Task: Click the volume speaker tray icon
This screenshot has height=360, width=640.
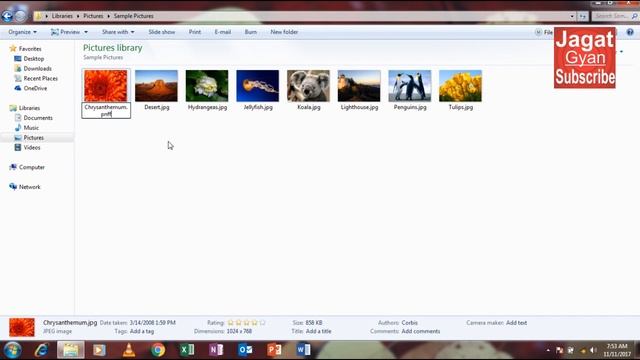Action: click(593, 350)
